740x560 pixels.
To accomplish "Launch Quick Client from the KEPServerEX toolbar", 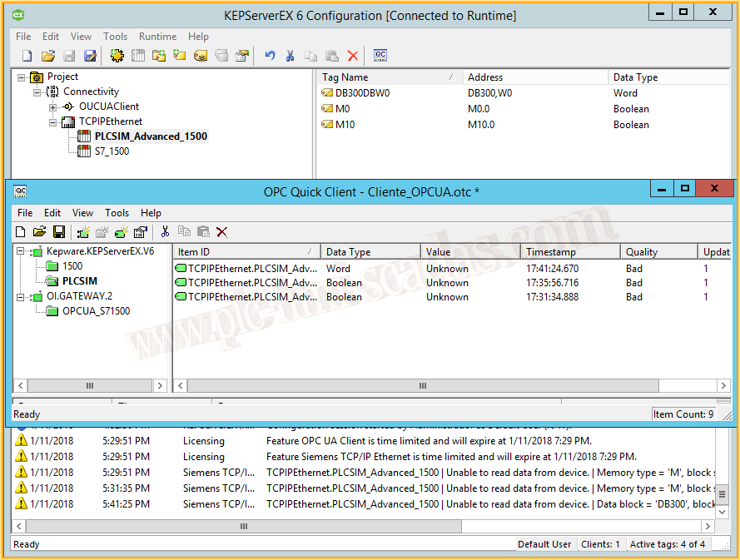I will [x=380, y=56].
